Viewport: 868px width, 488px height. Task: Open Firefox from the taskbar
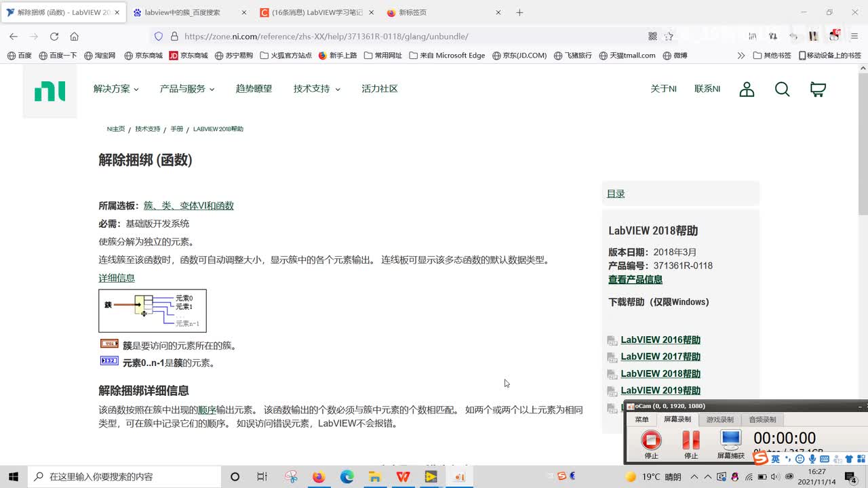tap(319, 476)
